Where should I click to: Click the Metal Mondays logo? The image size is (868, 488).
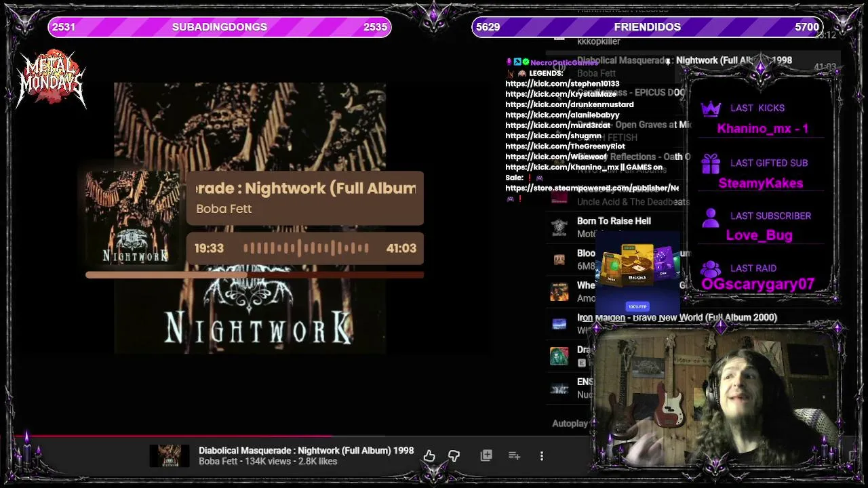coord(52,79)
